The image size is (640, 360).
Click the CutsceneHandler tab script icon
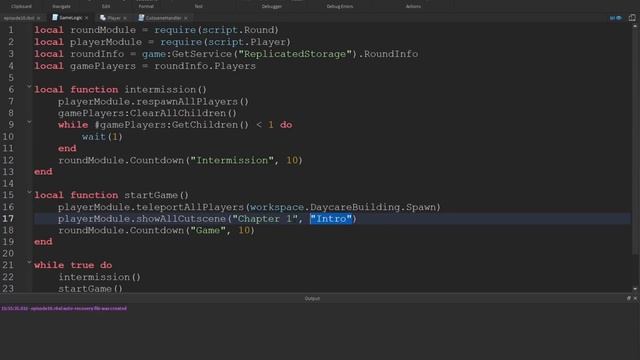(x=141, y=18)
